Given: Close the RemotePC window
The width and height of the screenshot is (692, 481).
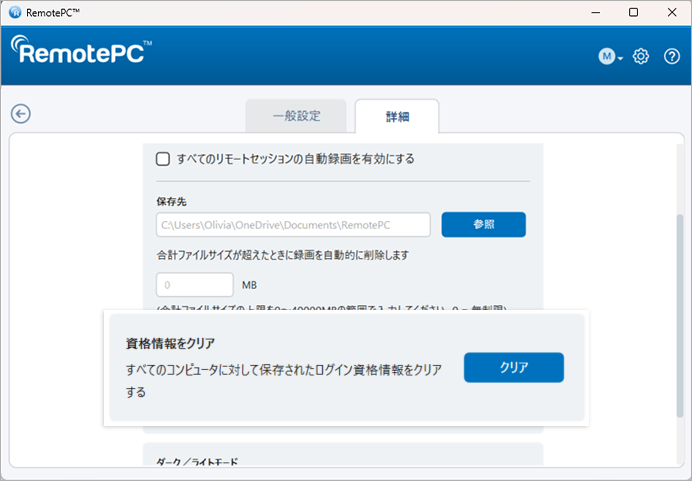Looking at the screenshot, I should (672, 12).
